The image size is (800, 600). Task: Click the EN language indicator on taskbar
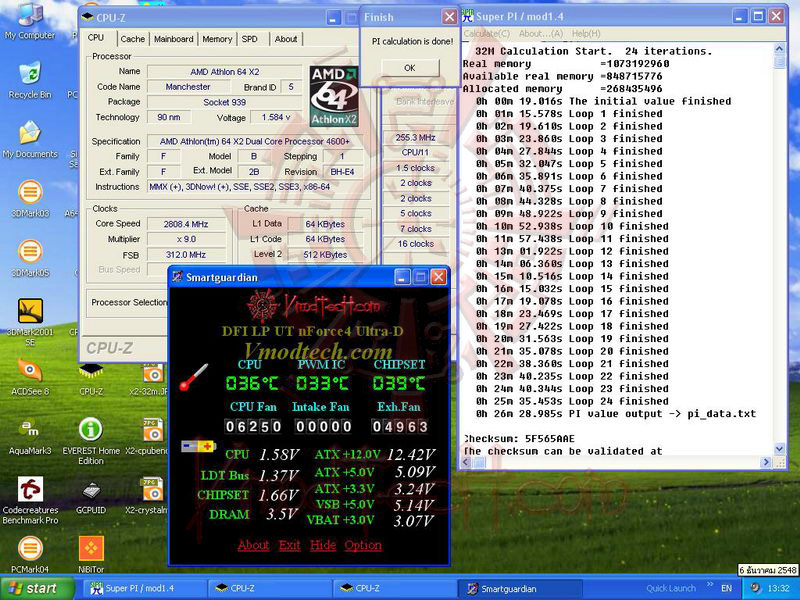pos(727,588)
